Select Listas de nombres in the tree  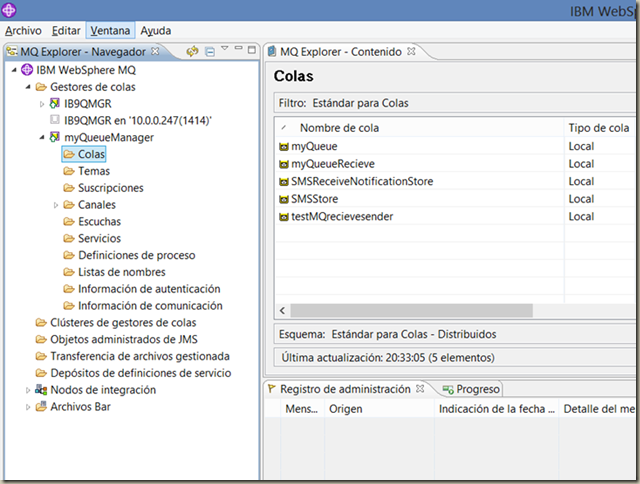[x=114, y=272]
